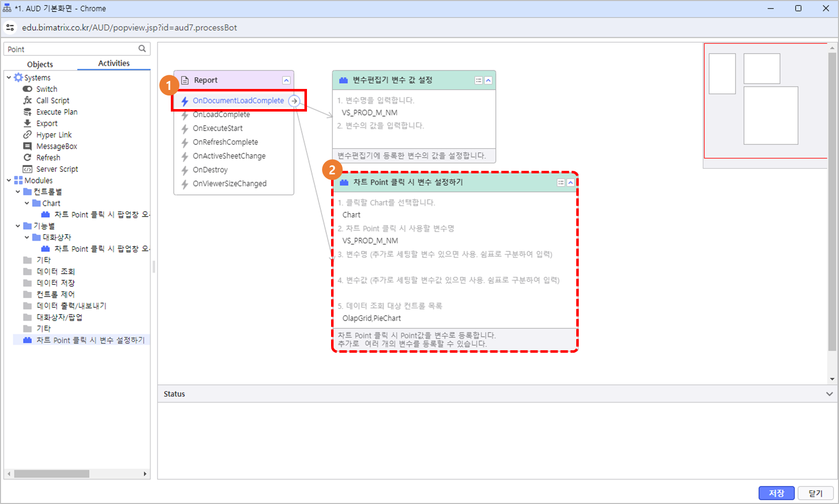Click the 닫기 close button

click(x=815, y=493)
